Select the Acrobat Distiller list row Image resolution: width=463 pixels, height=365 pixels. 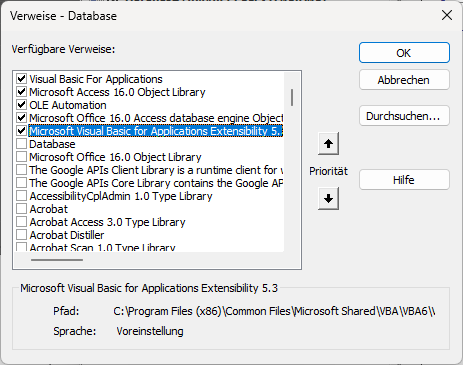pos(67,235)
